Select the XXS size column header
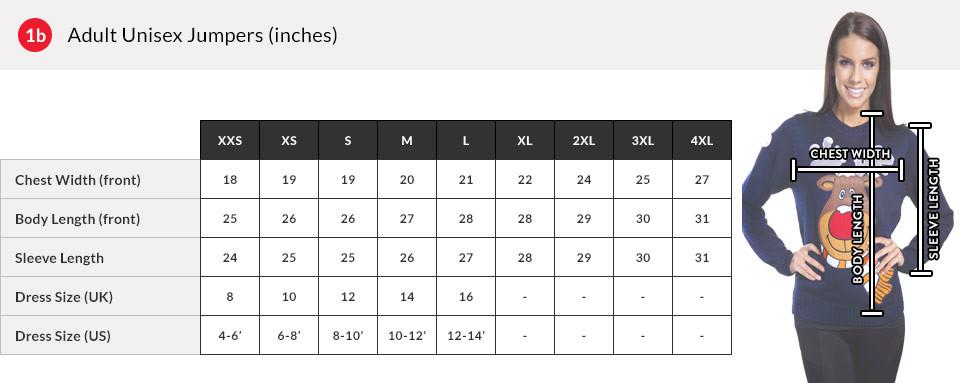The height and width of the screenshot is (383, 960). coord(230,140)
